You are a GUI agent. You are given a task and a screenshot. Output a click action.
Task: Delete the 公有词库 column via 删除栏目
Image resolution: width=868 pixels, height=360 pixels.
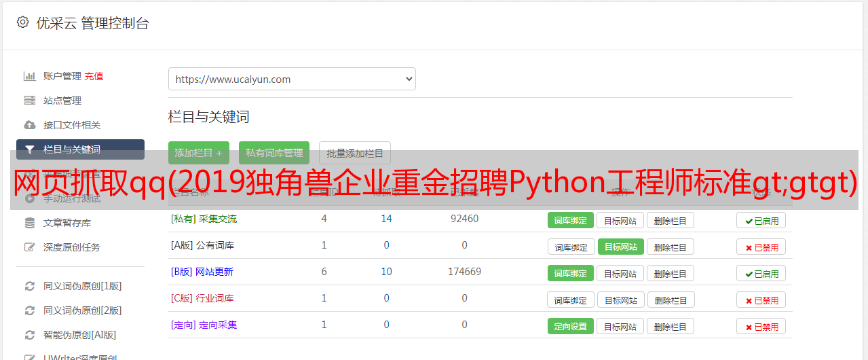coord(670,247)
